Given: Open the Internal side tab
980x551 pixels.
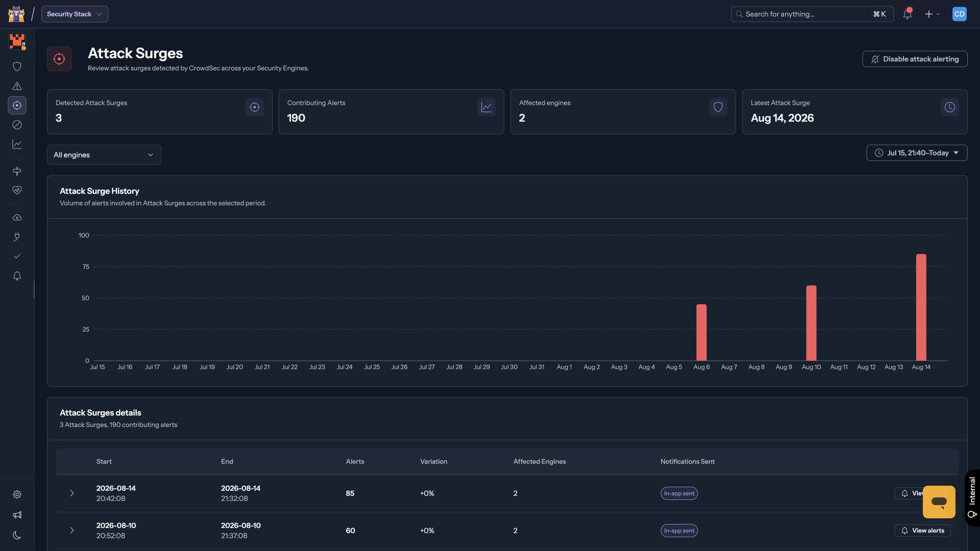Looking at the screenshot, I should click(972, 497).
